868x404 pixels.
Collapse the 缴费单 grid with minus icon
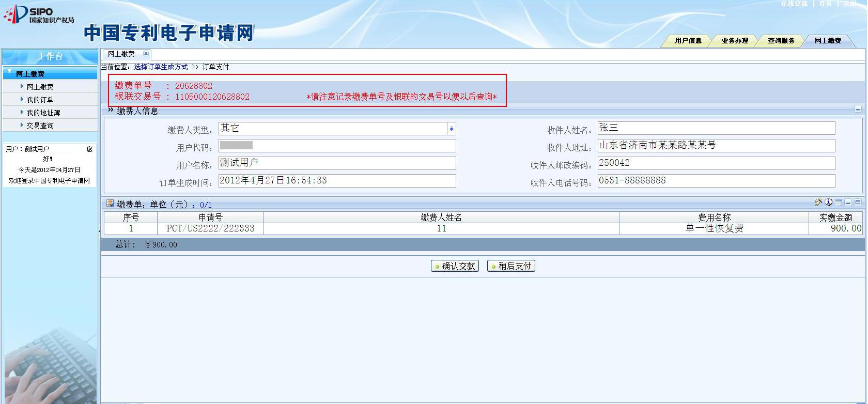point(848,203)
